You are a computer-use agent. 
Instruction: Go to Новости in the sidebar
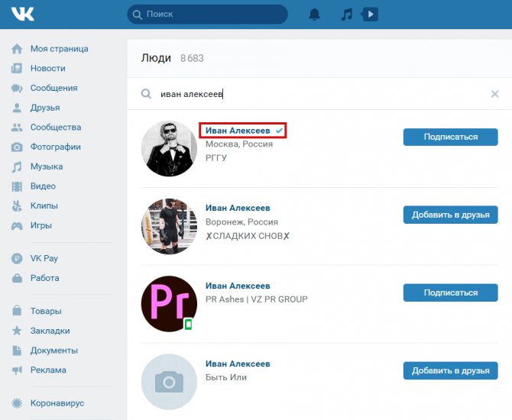click(x=47, y=68)
